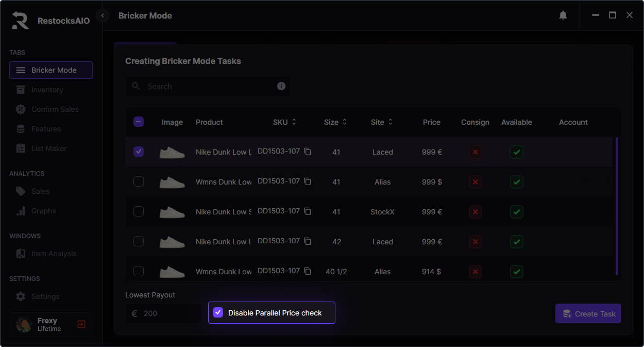Uncheck Disable Parallel Price check

[218, 313]
